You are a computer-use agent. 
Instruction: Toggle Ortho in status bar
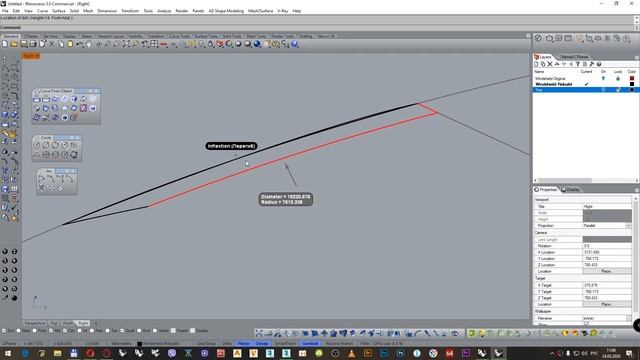tap(227, 344)
